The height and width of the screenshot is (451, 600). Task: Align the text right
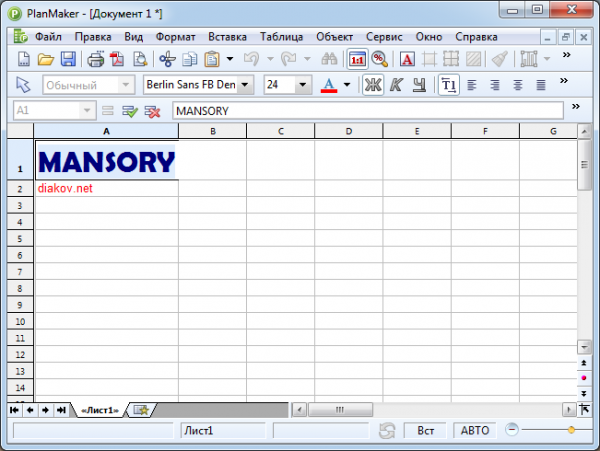(x=495, y=85)
